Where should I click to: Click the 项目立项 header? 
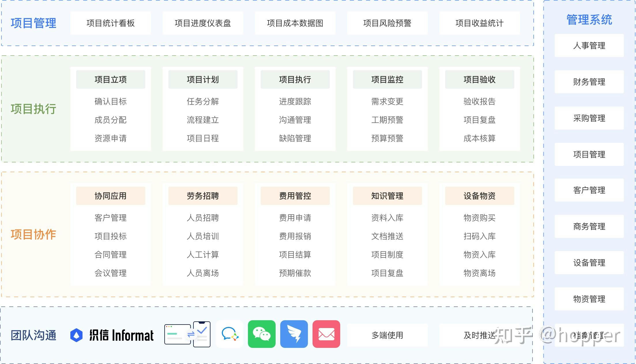point(110,79)
